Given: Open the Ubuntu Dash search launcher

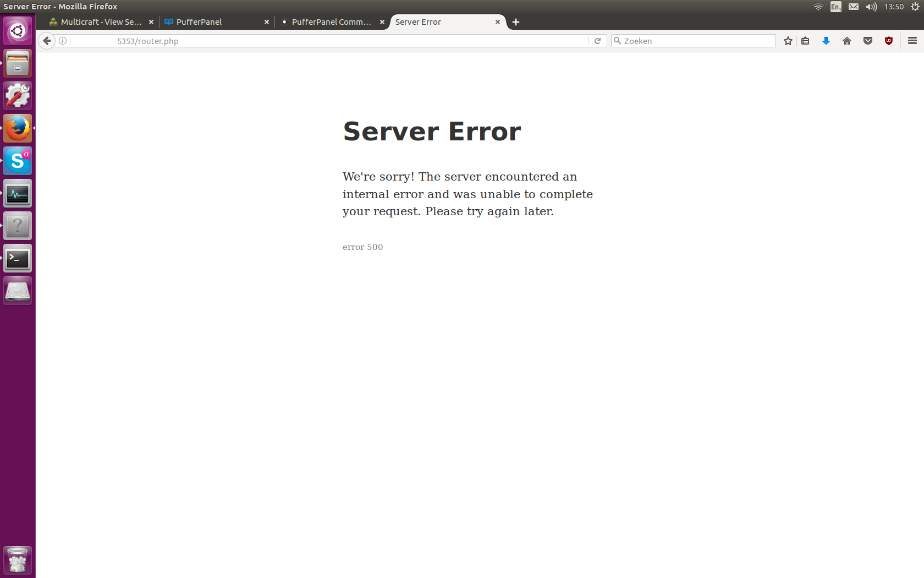Looking at the screenshot, I should tap(18, 31).
